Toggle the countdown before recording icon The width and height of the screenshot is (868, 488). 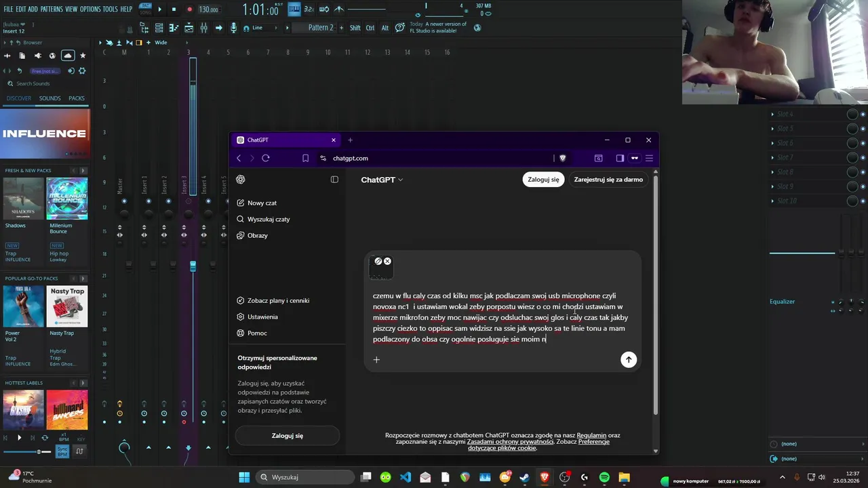tap(309, 9)
